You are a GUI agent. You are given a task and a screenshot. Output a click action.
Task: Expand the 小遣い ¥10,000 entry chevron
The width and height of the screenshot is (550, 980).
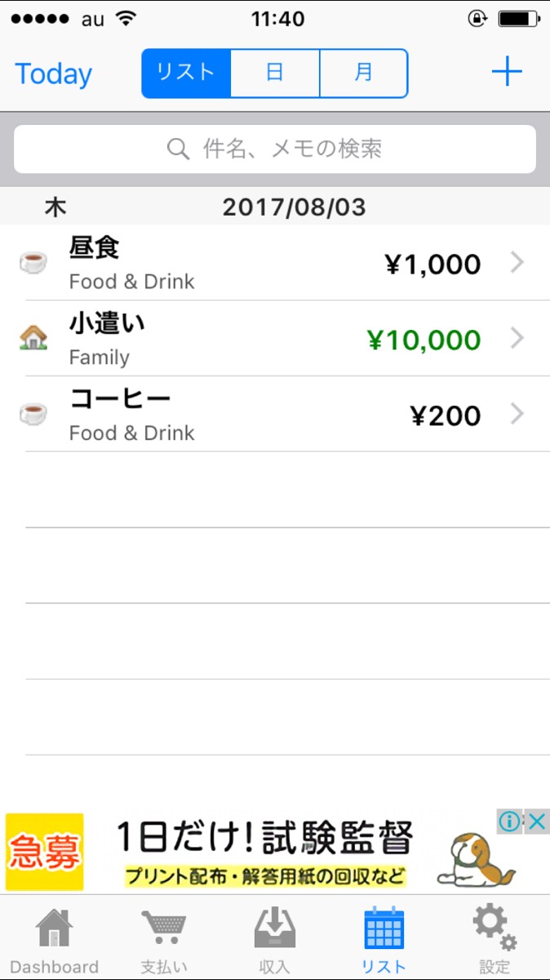pos(517,338)
